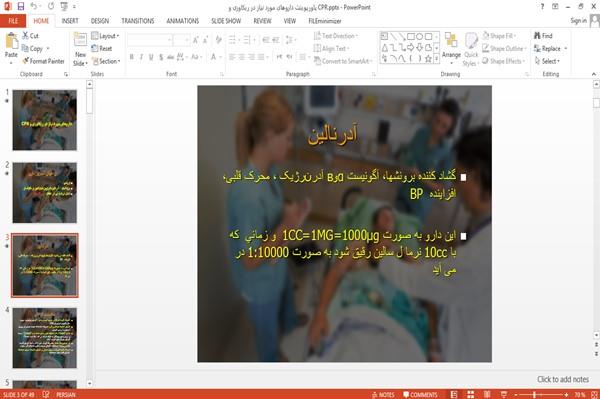Select slide 1 thumbnail
The height and width of the screenshot is (399, 600).
(45, 120)
